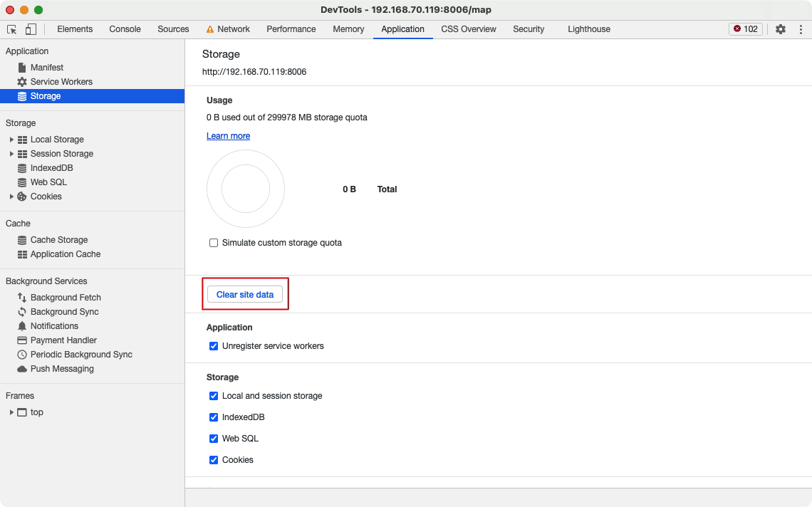This screenshot has height=507, width=812.
Task: Toggle the device toolbar icon
Action: point(31,29)
